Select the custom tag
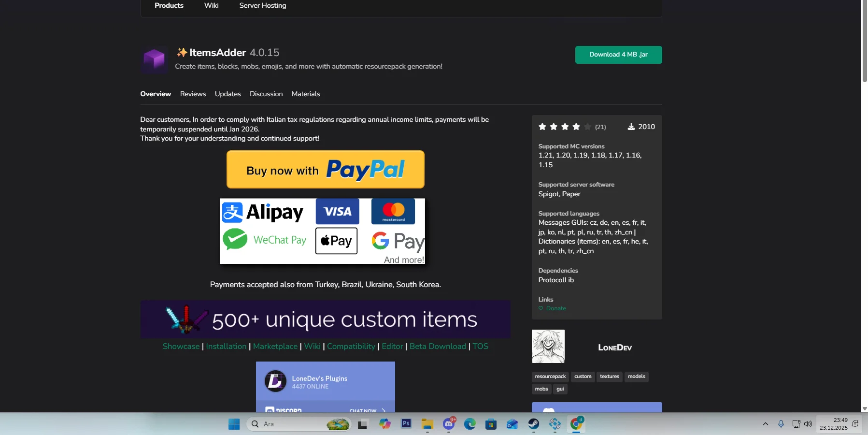868x435 pixels. tap(583, 377)
